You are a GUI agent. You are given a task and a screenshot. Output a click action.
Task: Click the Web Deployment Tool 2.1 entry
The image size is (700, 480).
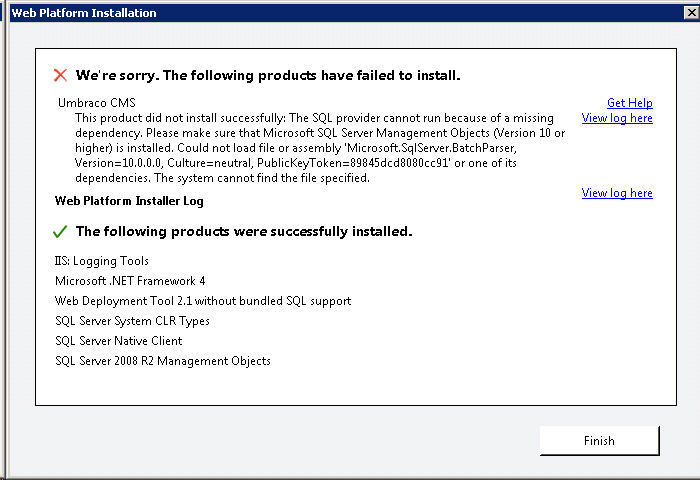point(203,301)
